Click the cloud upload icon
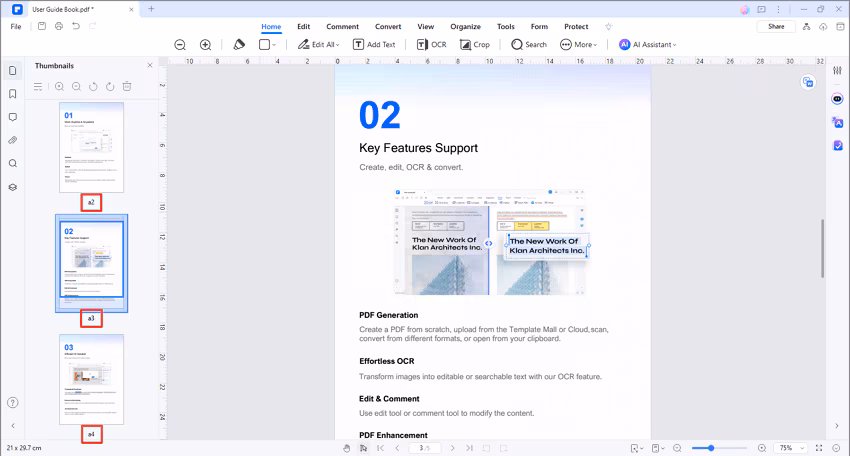The width and height of the screenshot is (850, 456). point(823,27)
